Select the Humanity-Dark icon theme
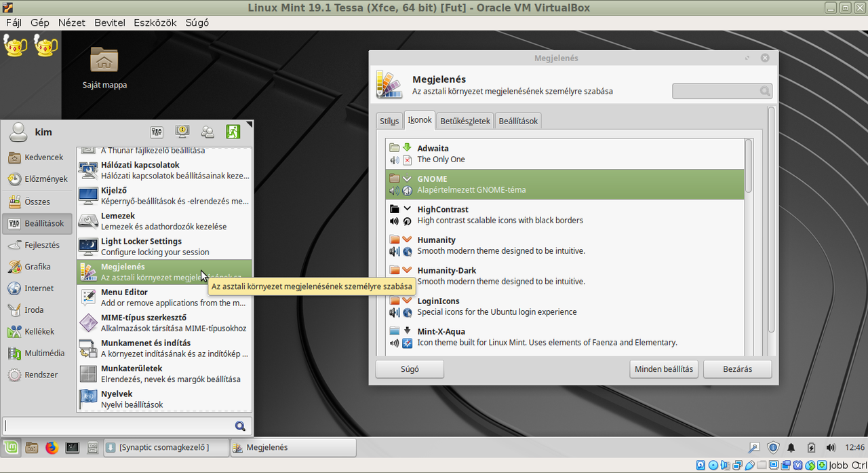 564,276
